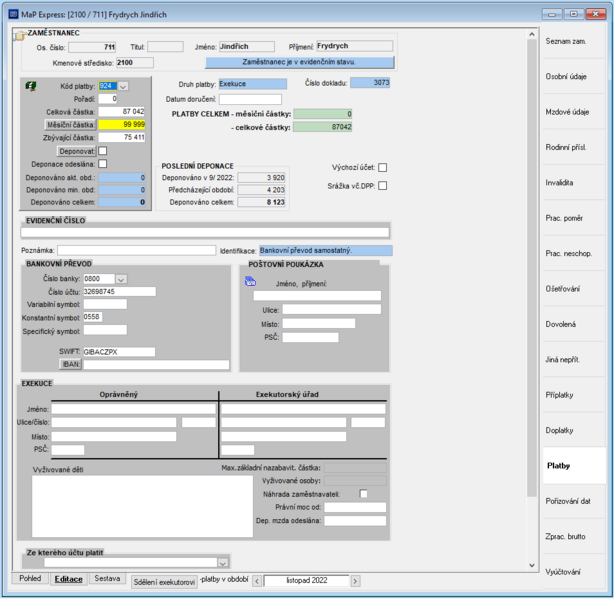The width and height of the screenshot is (614, 599).
Task: Open Jiná nepřít. in the side menu
Action: coord(574,359)
